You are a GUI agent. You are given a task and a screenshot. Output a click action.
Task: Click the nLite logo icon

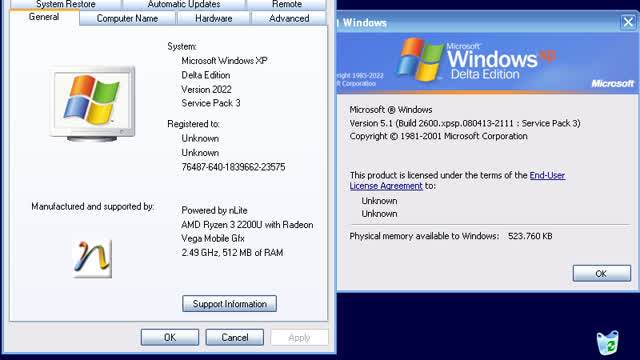92,258
